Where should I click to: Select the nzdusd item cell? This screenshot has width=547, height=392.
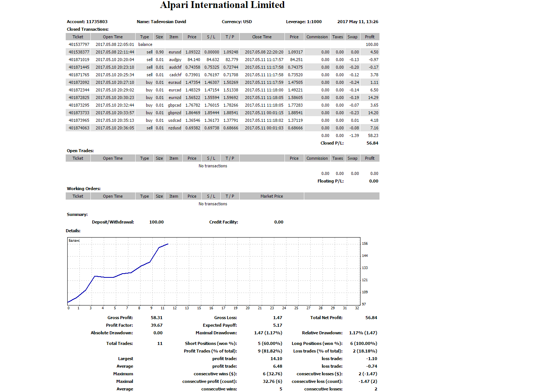(x=175, y=128)
